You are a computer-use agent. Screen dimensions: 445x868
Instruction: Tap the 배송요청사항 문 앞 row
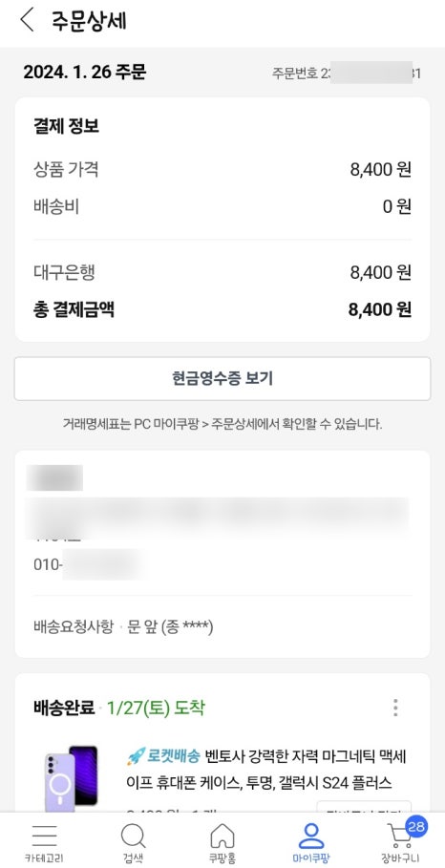click(123, 627)
